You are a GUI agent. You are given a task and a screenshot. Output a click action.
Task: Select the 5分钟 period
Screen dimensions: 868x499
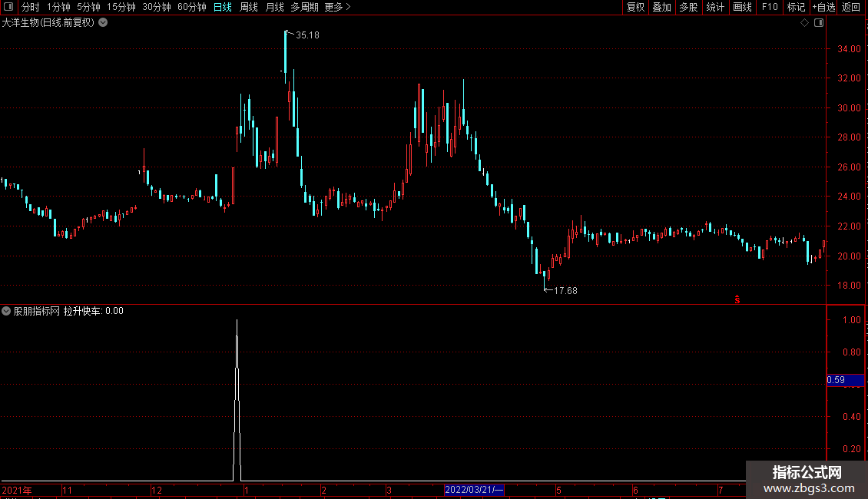(88, 7)
